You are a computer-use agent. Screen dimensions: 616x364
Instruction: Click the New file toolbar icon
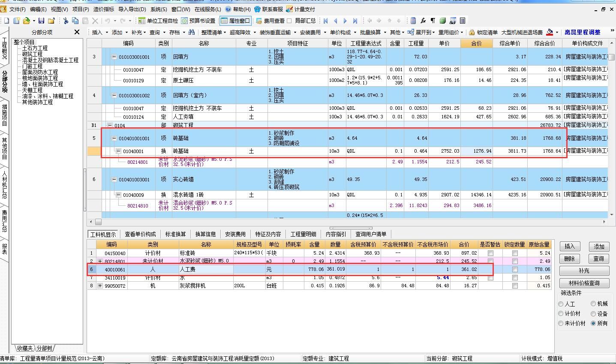click(x=6, y=21)
